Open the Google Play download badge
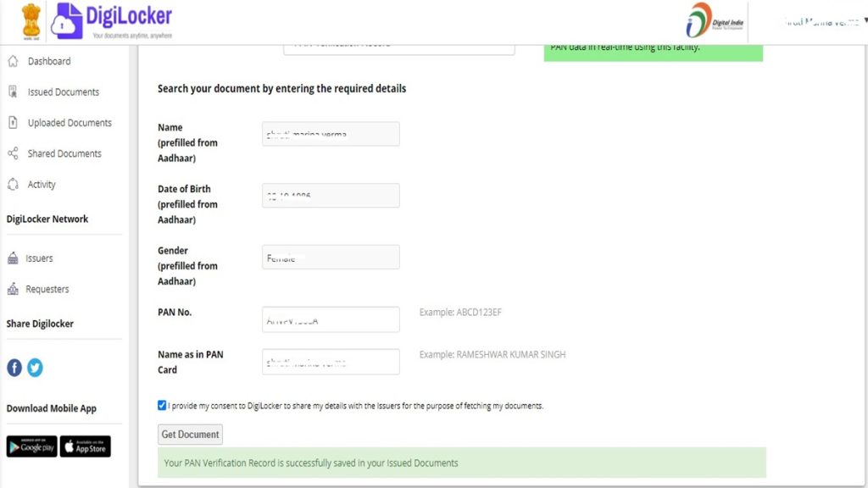The height and width of the screenshot is (488, 868). (31, 446)
